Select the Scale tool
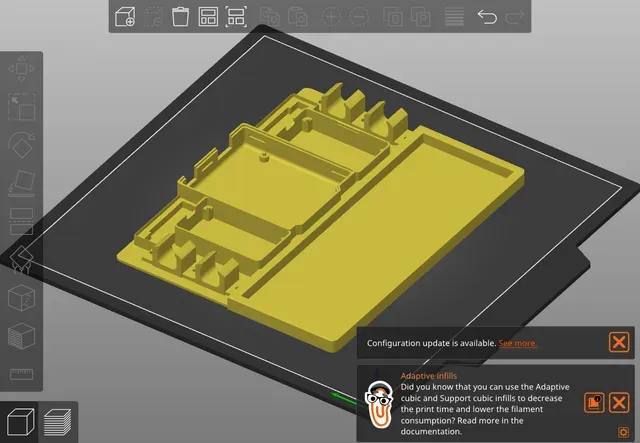 pyautogui.click(x=22, y=107)
